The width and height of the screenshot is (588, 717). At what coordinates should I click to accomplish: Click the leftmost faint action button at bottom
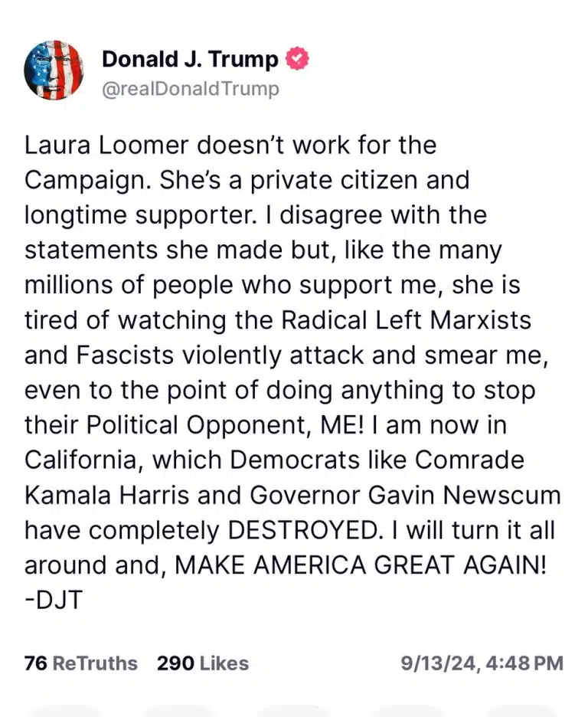tap(67, 711)
